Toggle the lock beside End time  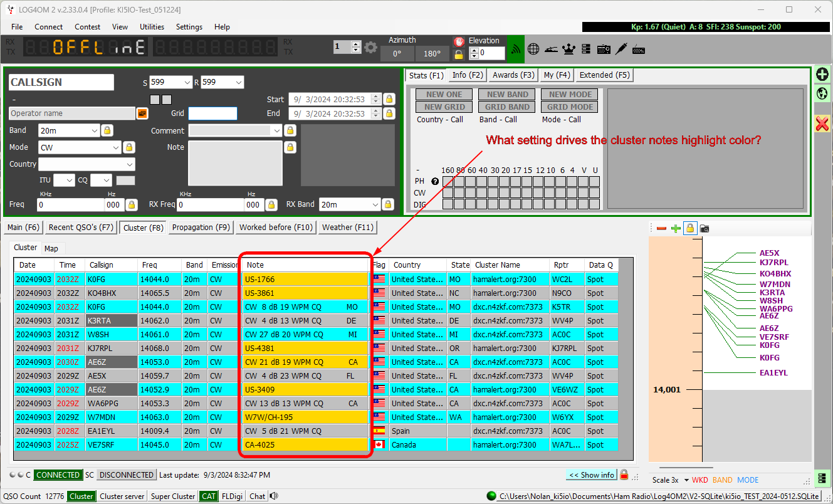[389, 113]
